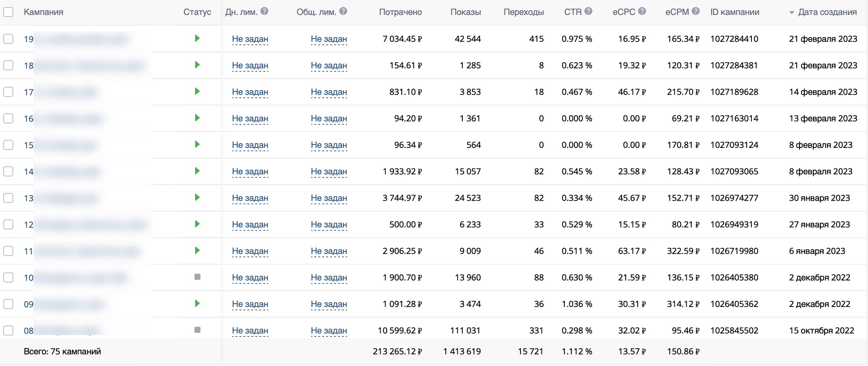Click the help icon beside Общ. лим.
Screen dimensions: 868x366
pos(343,11)
